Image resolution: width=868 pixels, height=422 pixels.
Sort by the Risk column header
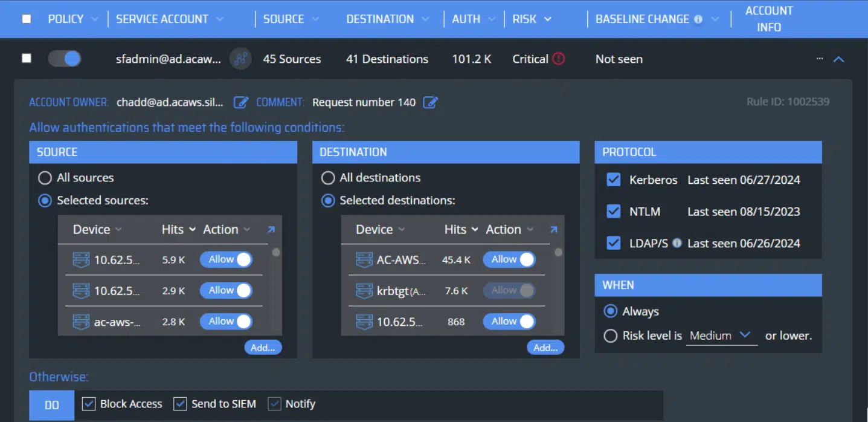tap(532, 19)
